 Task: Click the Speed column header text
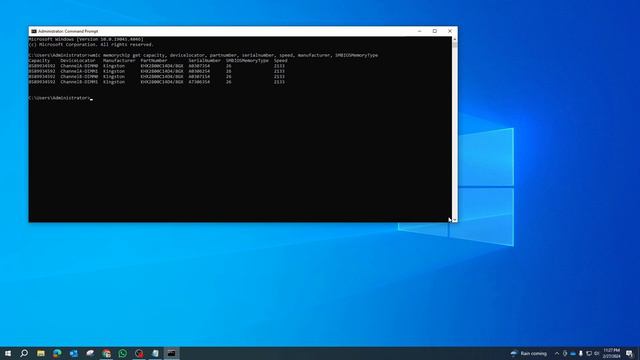click(x=280, y=60)
